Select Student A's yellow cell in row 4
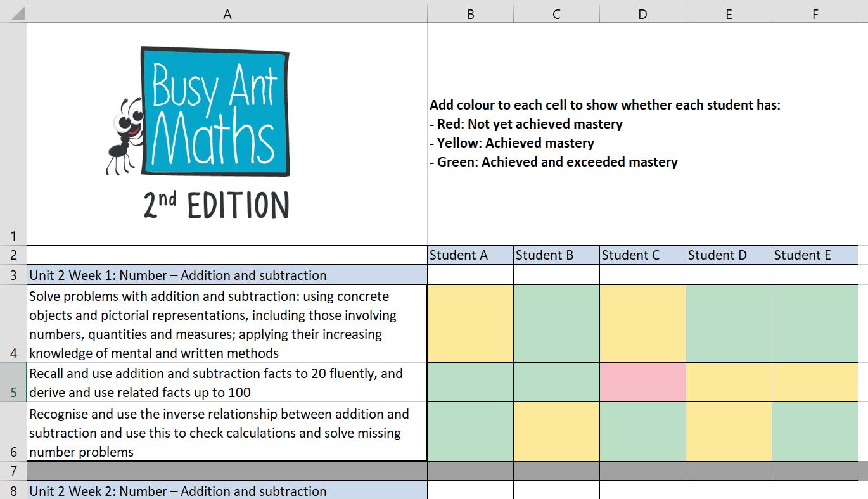 pos(470,324)
